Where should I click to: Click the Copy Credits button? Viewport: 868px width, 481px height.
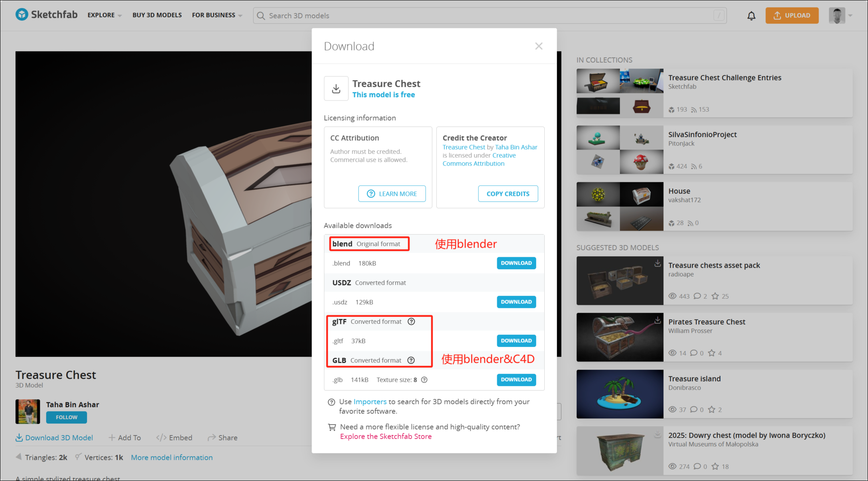tap(508, 194)
